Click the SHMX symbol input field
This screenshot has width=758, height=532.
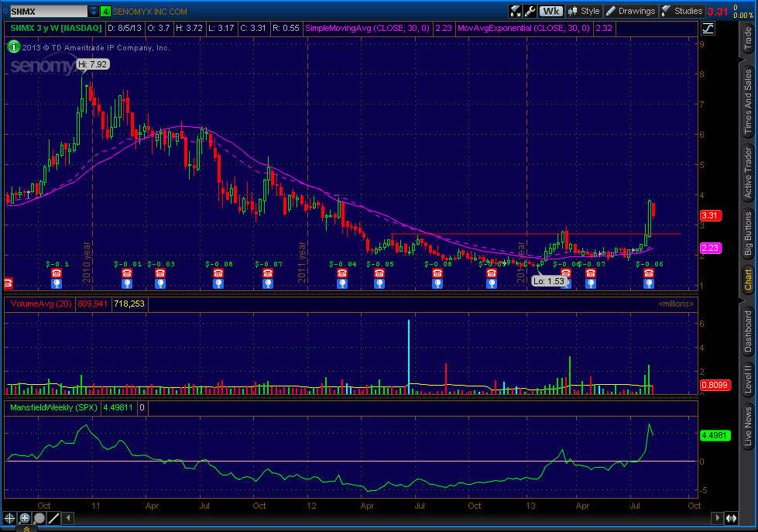[46, 12]
